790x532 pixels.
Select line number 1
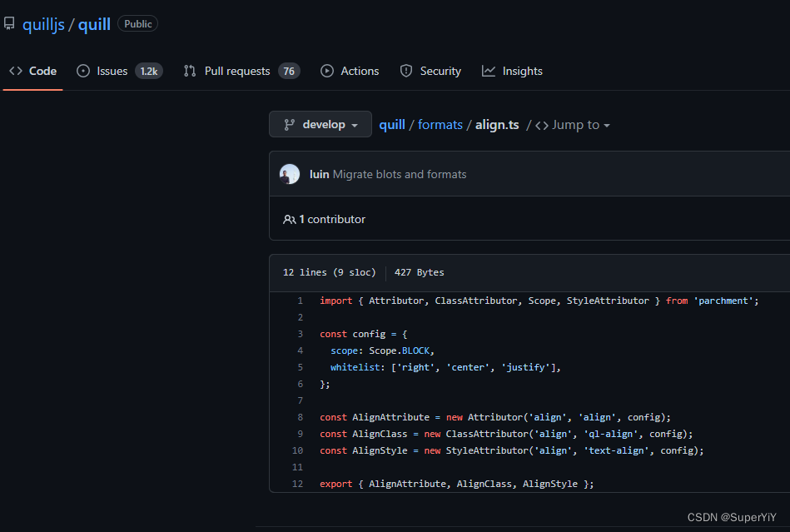(301, 301)
